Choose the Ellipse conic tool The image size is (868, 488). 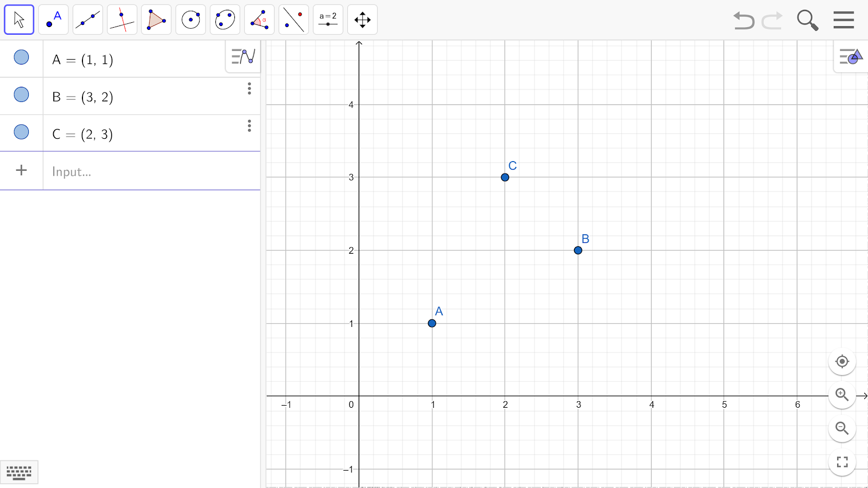225,20
